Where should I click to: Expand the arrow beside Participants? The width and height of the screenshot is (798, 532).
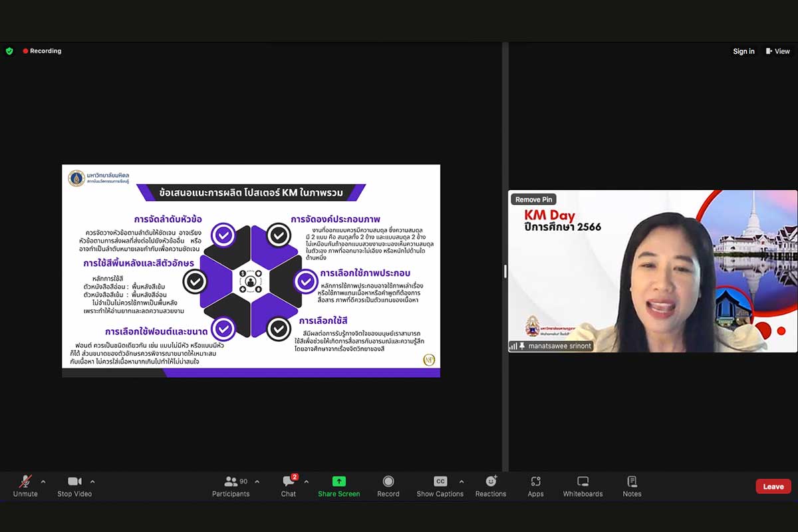click(x=257, y=481)
